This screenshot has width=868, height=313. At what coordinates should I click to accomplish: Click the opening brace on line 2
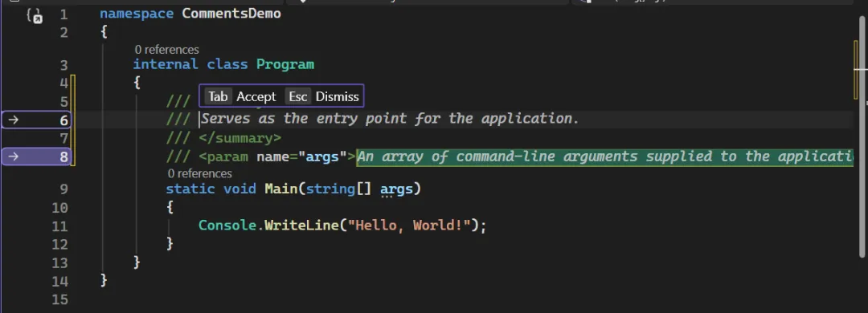coord(104,32)
